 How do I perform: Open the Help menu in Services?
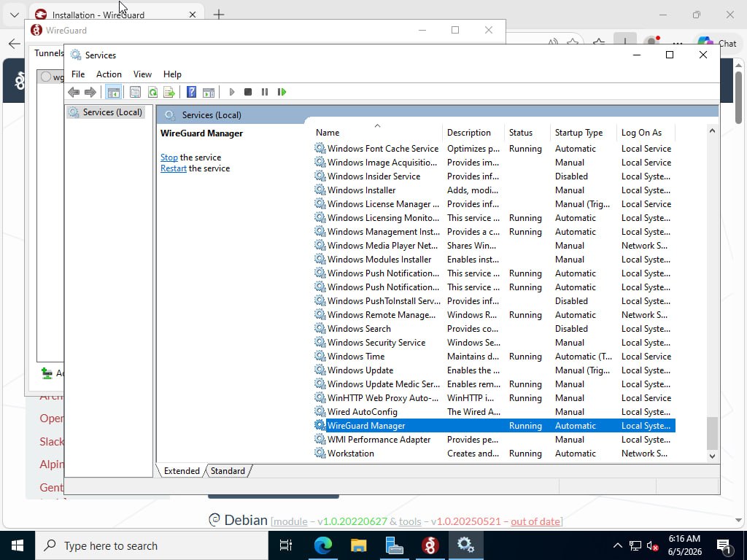pos(172,74)
